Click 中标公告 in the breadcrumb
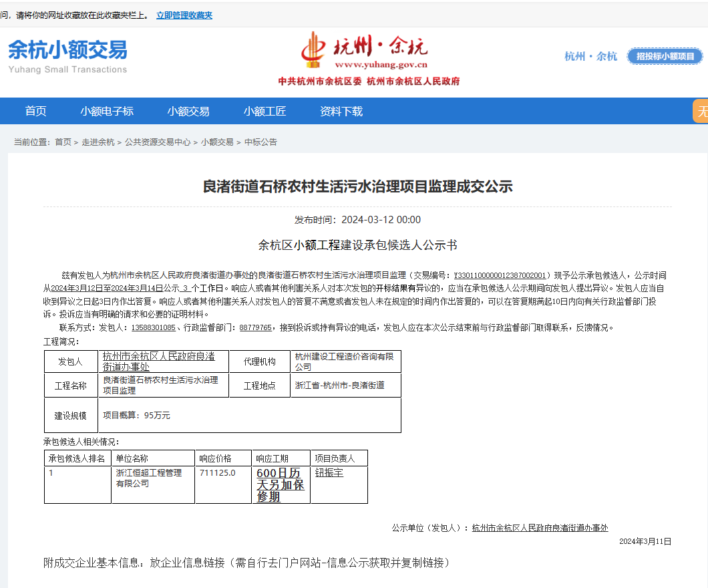This screenshot has width=708, height=588. point(260,142)
